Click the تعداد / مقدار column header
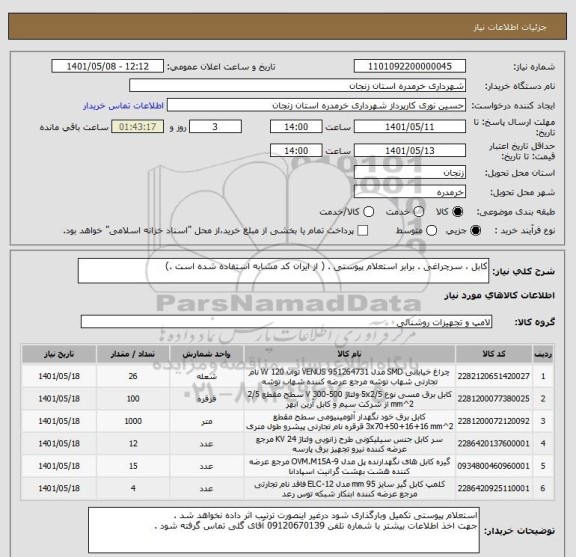Image resolution: width=576 pixels, height=557 pixels. (133, 354)
